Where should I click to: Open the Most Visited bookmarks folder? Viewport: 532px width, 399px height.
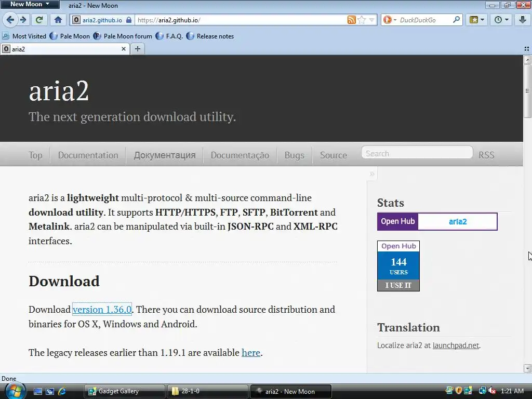click(x=24, y=36)
